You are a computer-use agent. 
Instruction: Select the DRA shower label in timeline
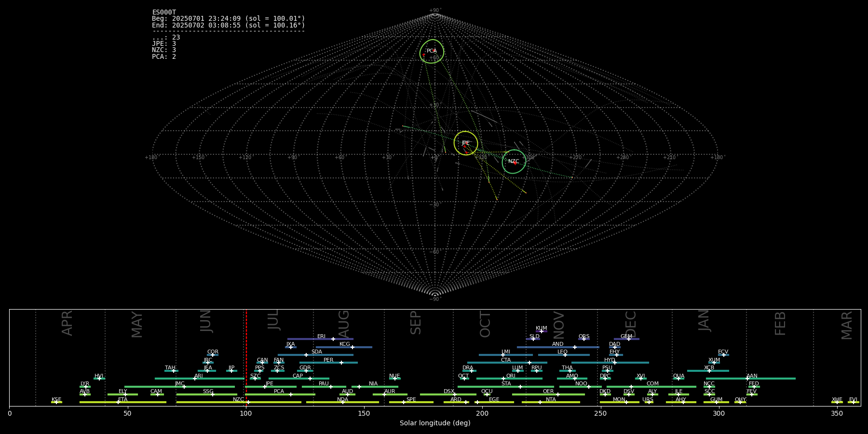[x=468, y=368]
